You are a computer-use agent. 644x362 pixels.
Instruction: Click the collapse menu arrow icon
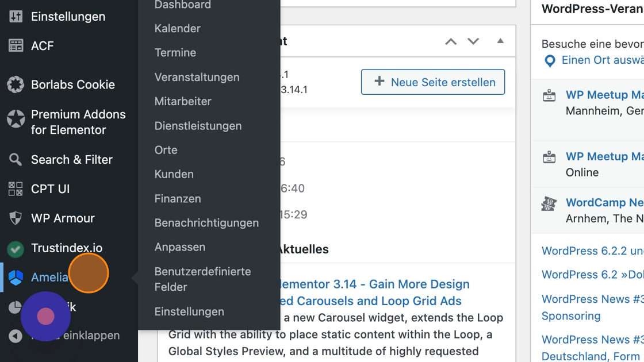[16, 336]
